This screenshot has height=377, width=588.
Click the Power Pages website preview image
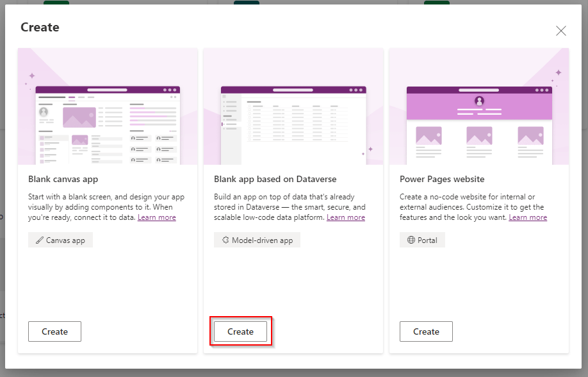tap(479, 106)
